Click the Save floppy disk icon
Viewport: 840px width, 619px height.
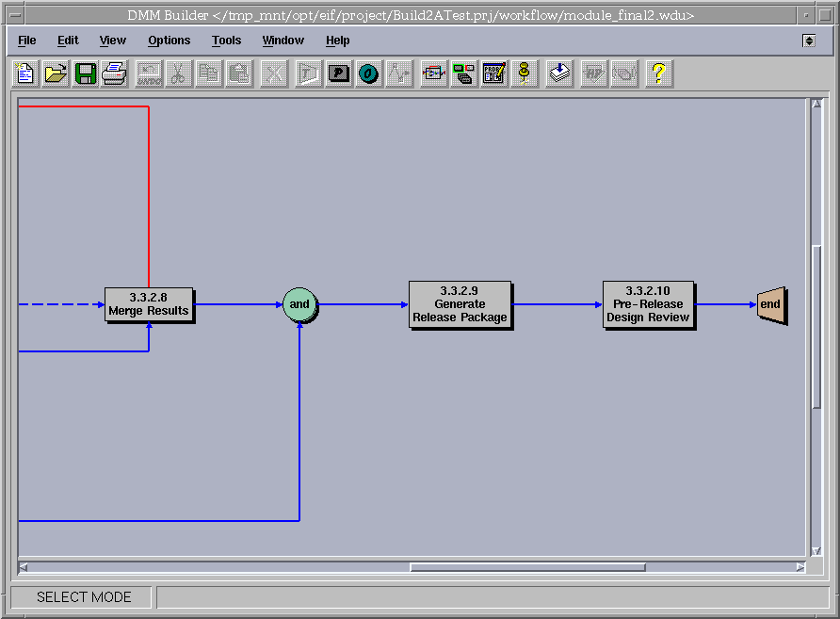86,73
